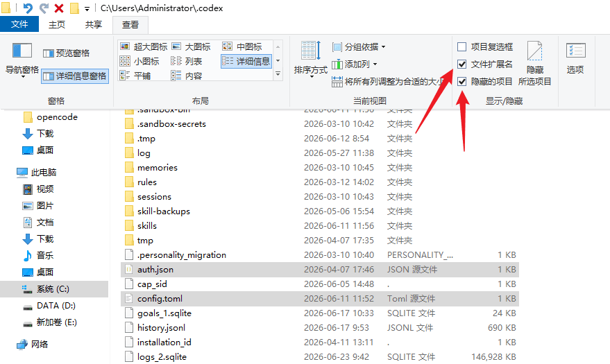Open 图片 in navigation pane
Image resolution: width=610 pixels, height=364 pixels.
click(45, 205)
